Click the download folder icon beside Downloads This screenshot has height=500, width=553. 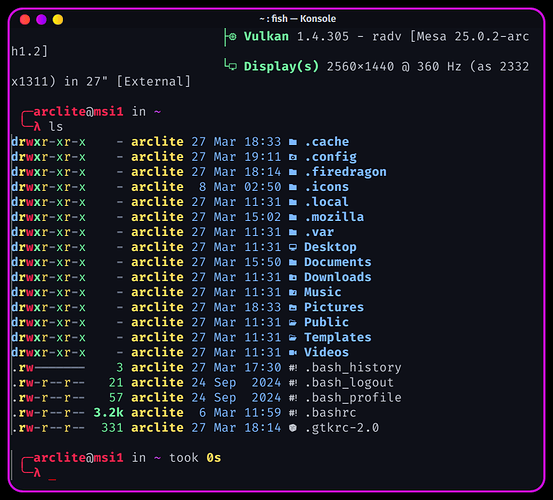[x=293, y=278]
